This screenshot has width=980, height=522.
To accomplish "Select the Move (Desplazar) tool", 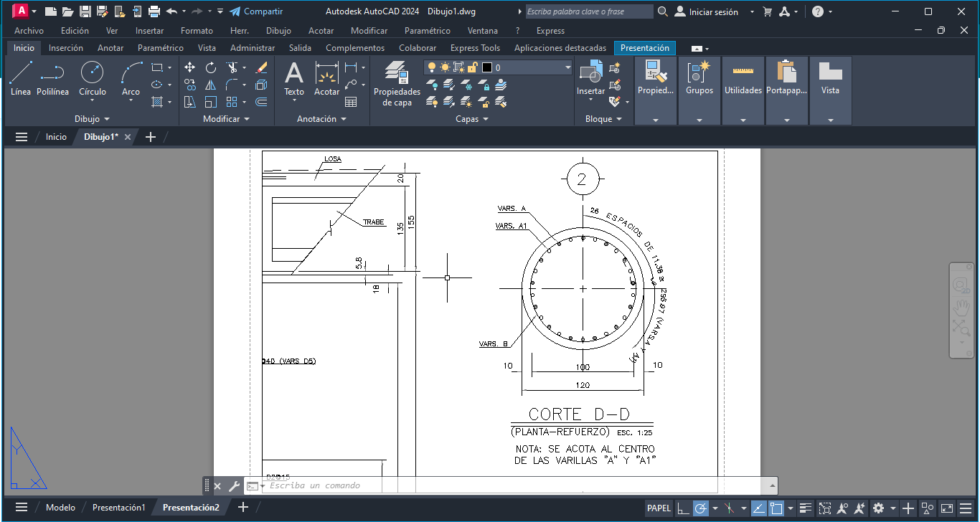I will (189, 67).
